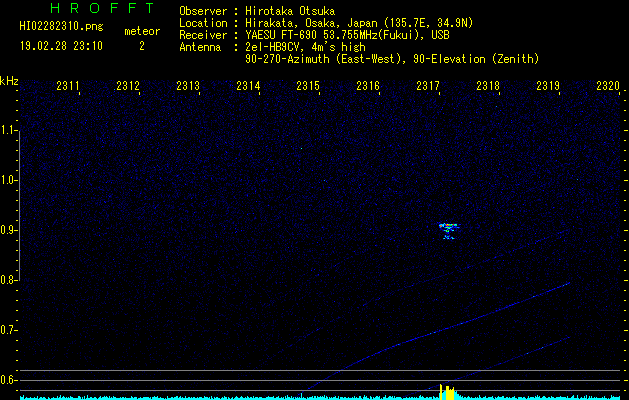Click the yellow signal peak in power graph
629x400 pixels.
[447, 392]
